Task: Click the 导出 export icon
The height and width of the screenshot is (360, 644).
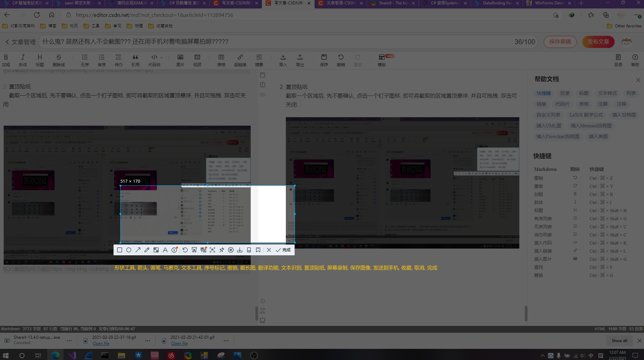Action: pos(300,60)
